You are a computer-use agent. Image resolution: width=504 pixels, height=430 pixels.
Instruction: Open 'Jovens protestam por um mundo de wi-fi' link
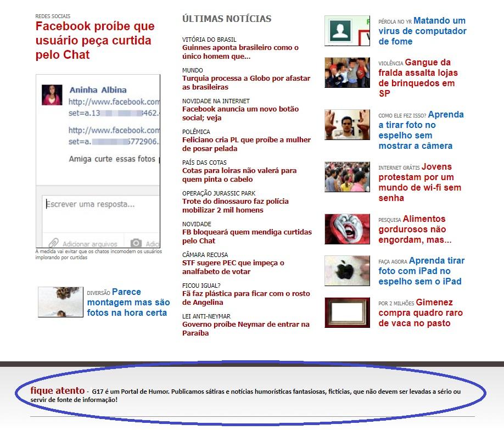coord(420,182)
